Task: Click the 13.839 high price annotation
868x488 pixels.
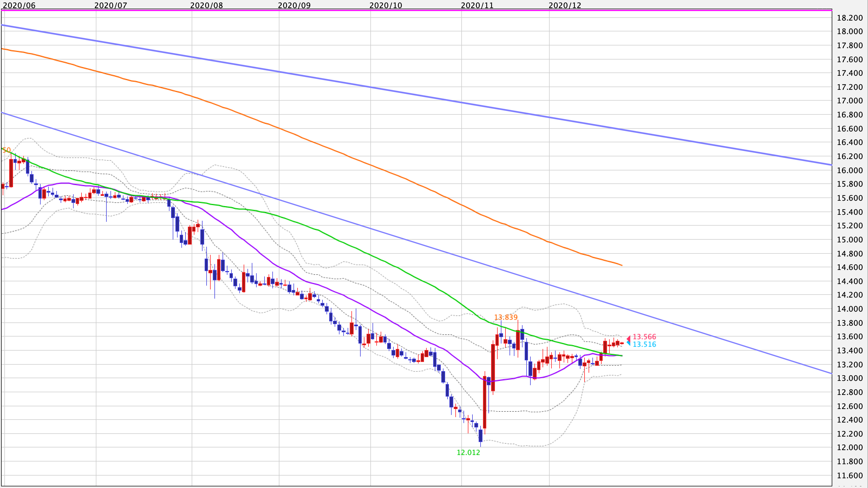Action: tap(506, 317)
